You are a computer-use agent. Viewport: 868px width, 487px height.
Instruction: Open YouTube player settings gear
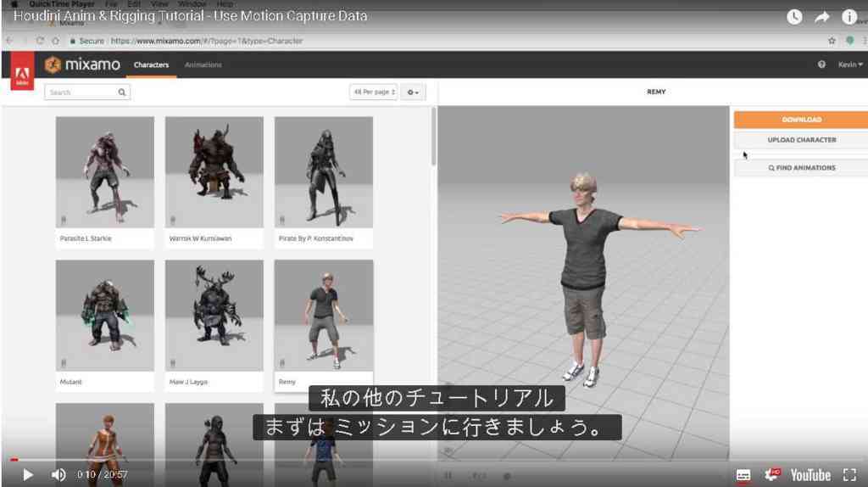click(771, 475)
